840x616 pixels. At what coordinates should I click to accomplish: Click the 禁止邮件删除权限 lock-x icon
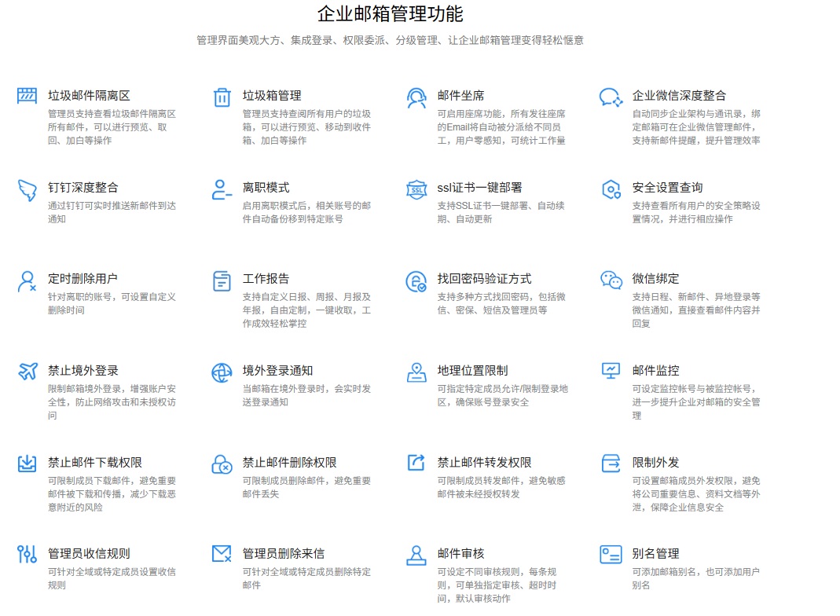[222, 464]
